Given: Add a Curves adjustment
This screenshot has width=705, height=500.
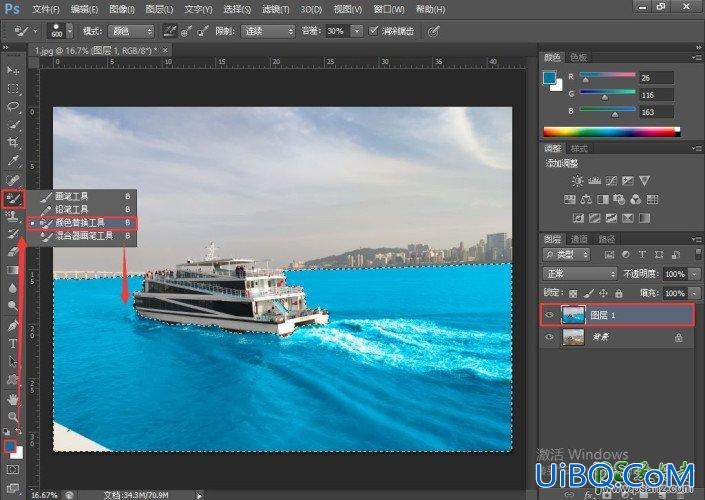Looking at the screenshot, I should 611,181.
